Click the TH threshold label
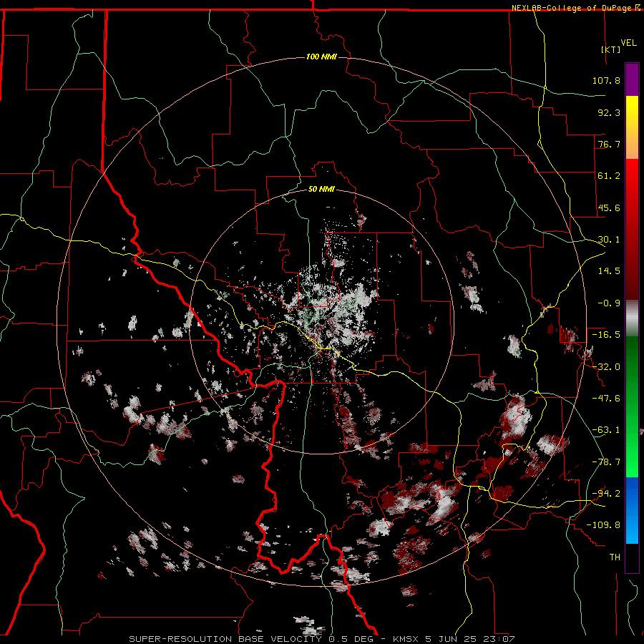 click(615, 557)
